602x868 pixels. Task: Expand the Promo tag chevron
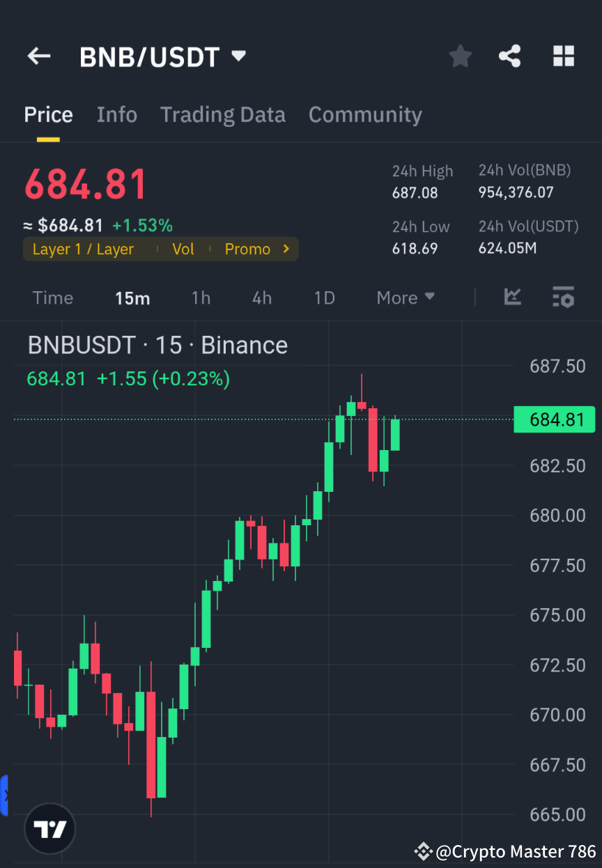point(285,249)
